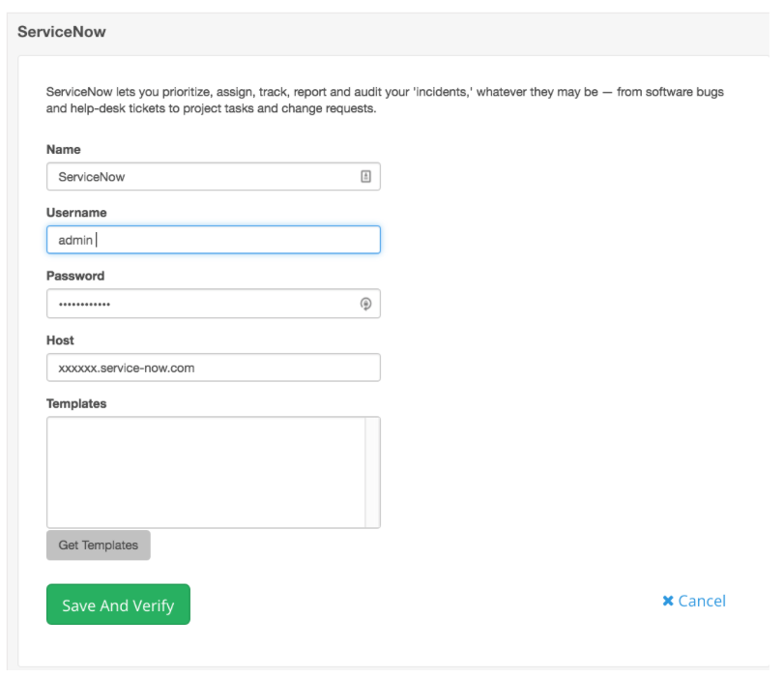Cancel the ServiceNow configuration
Screen dimensions: 784x678
(694, 601)
